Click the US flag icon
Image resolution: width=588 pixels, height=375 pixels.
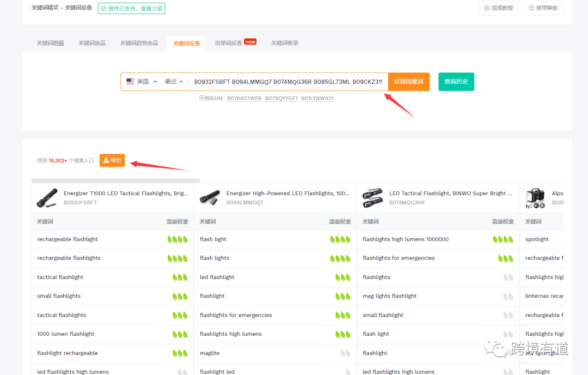(130, 81)
